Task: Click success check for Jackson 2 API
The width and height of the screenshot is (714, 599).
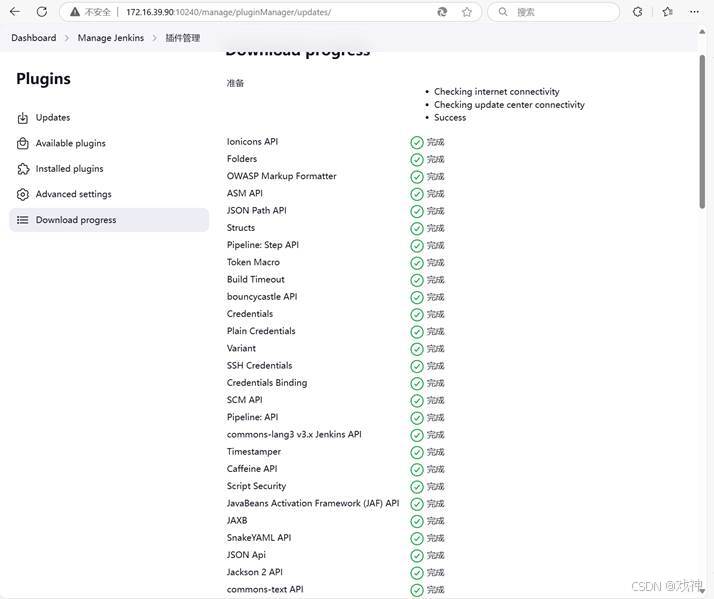Action: [x=417, y=573]
